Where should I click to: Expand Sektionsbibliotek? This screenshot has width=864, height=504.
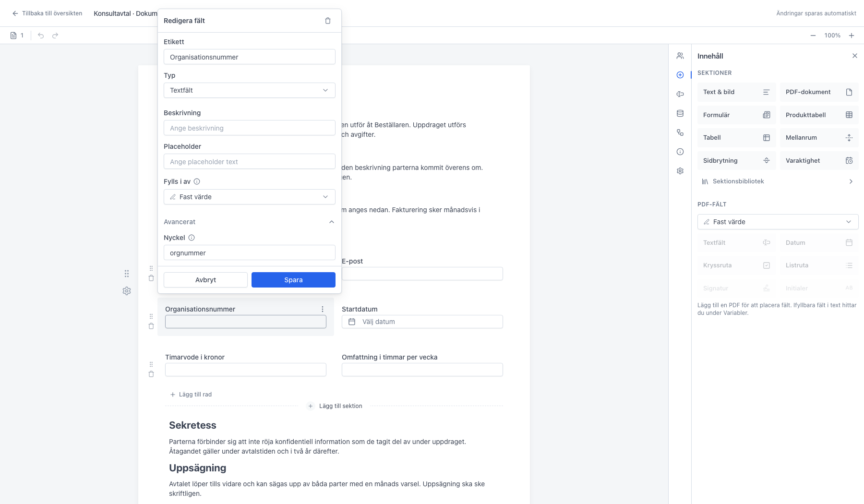pyautogui.click(x=778, y=181)
